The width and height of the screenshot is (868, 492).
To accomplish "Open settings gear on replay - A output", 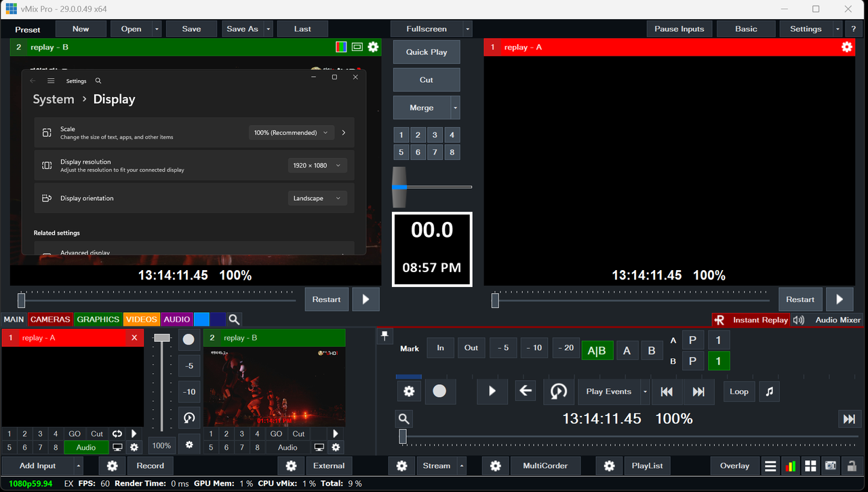I will [846, 47].
